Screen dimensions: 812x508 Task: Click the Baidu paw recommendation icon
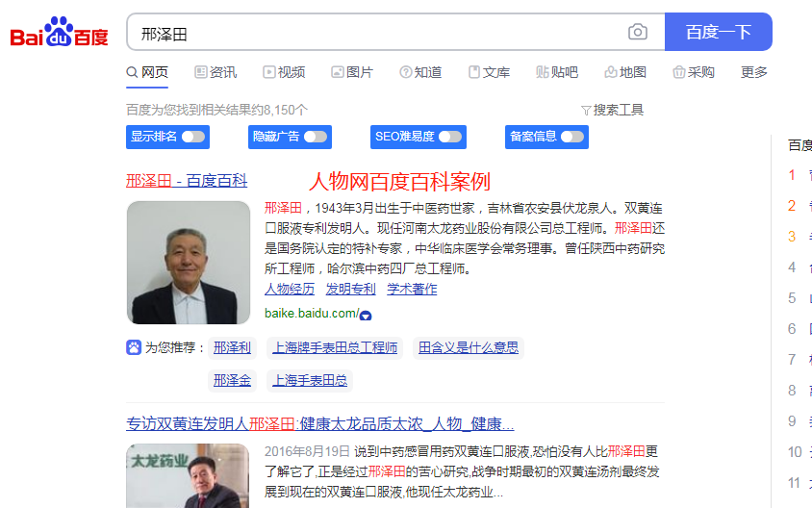(134, 347)
